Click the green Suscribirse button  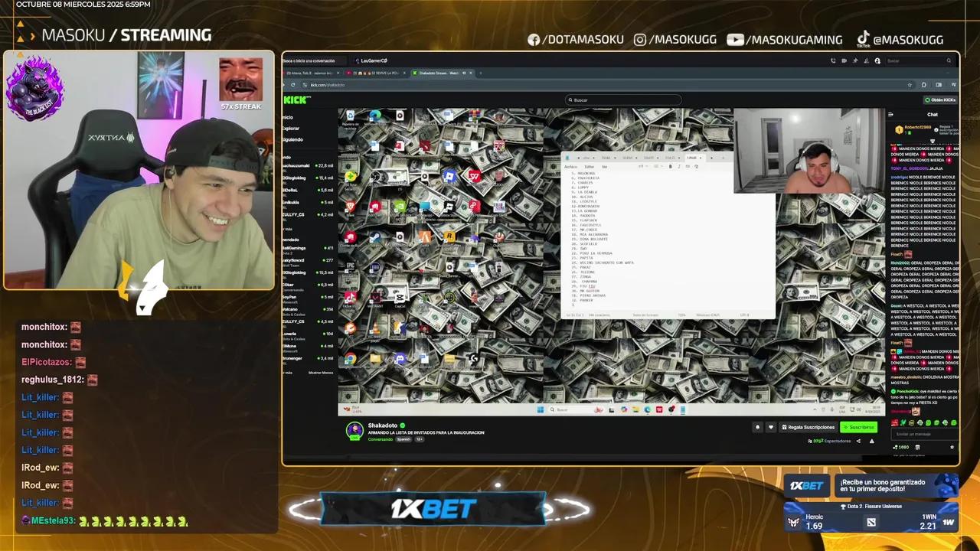858,427
